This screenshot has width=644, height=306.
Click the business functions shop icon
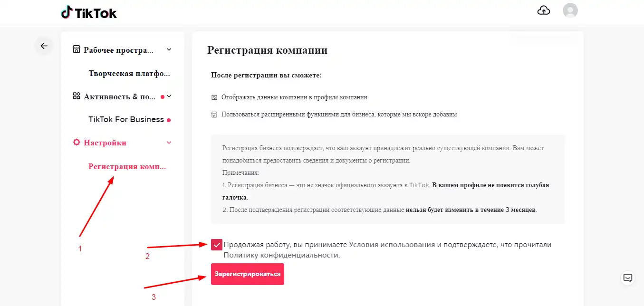[214, 115]
